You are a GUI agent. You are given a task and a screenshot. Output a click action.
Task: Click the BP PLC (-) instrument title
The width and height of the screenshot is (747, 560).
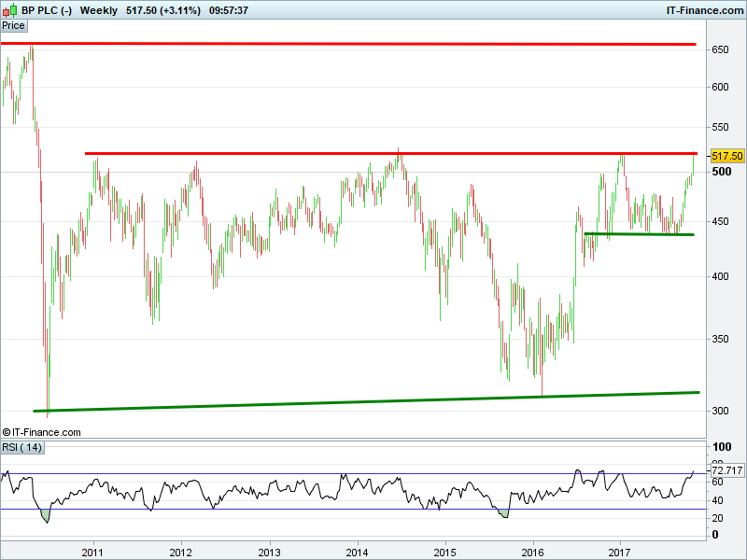coord(47,10)
